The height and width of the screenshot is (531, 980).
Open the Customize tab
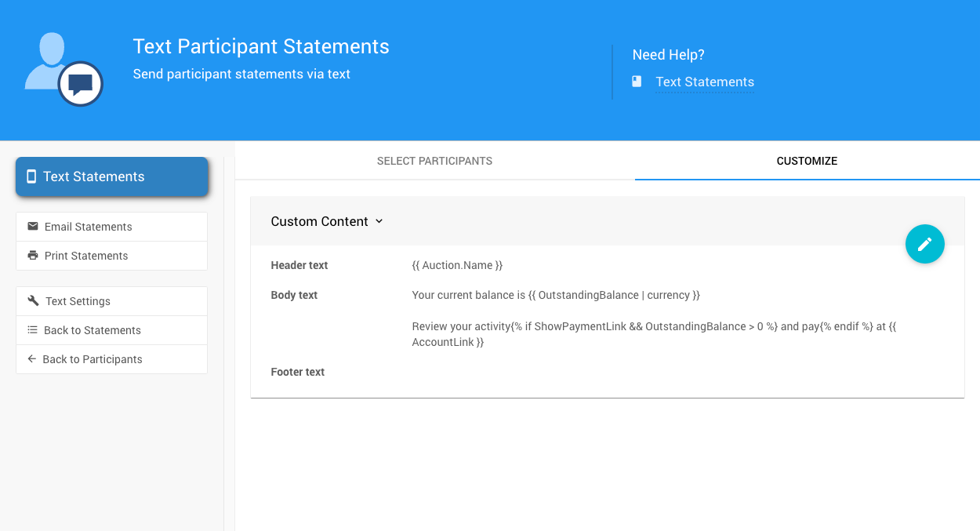click(807, 161)
